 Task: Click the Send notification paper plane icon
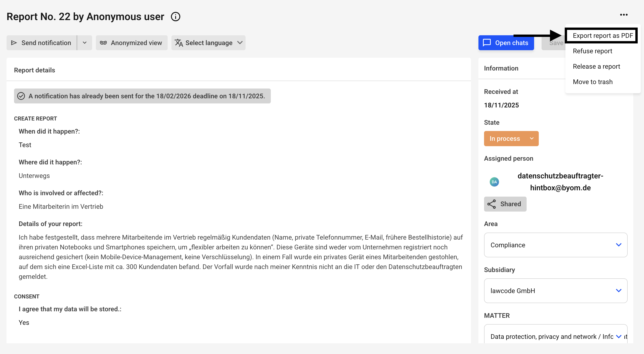(x=14, y=43)
